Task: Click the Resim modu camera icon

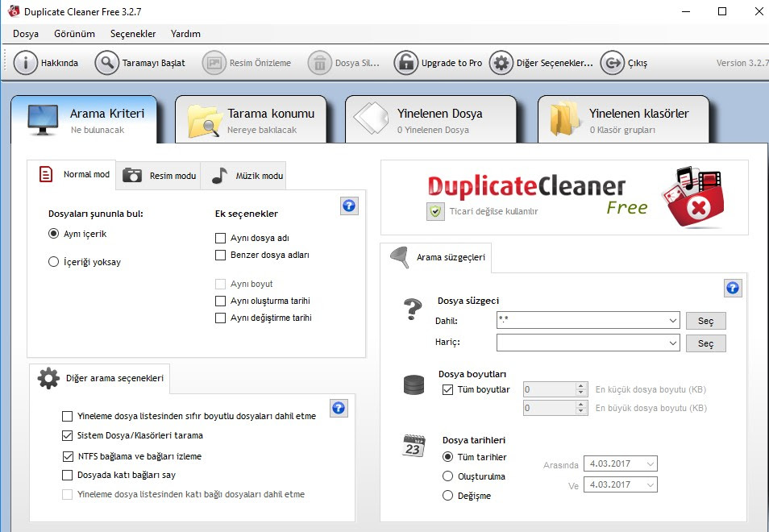Action: [x=132, y=175]
